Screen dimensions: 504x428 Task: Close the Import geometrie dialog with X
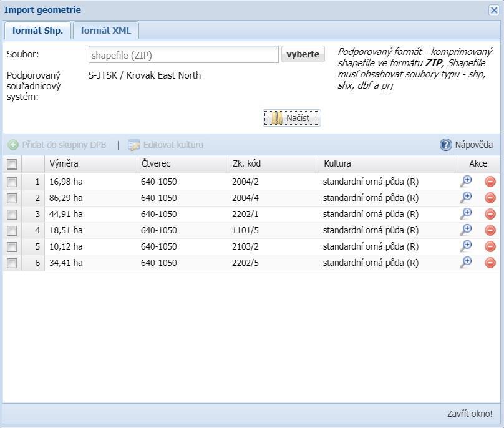[494, 10]
